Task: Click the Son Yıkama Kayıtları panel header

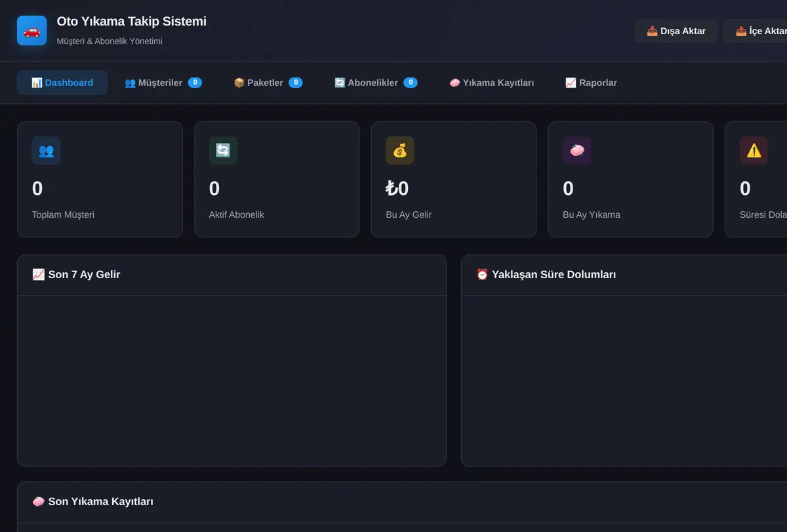Action: [x=402, y=502]
